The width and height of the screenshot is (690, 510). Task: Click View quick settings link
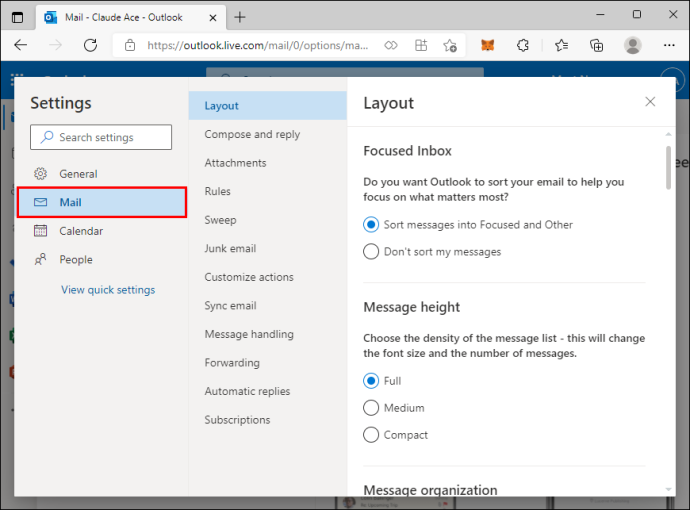(x=108, y=290)
